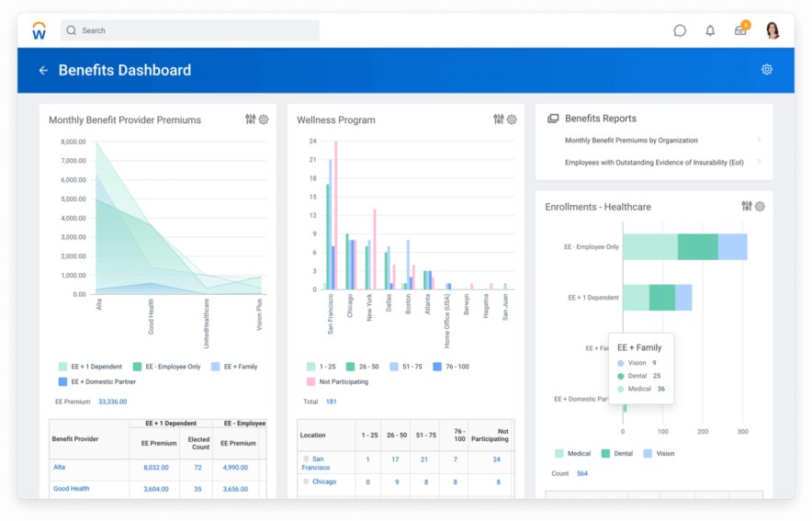Toggle Vision legend swatch in Enrollments

[x=648, y=454]
